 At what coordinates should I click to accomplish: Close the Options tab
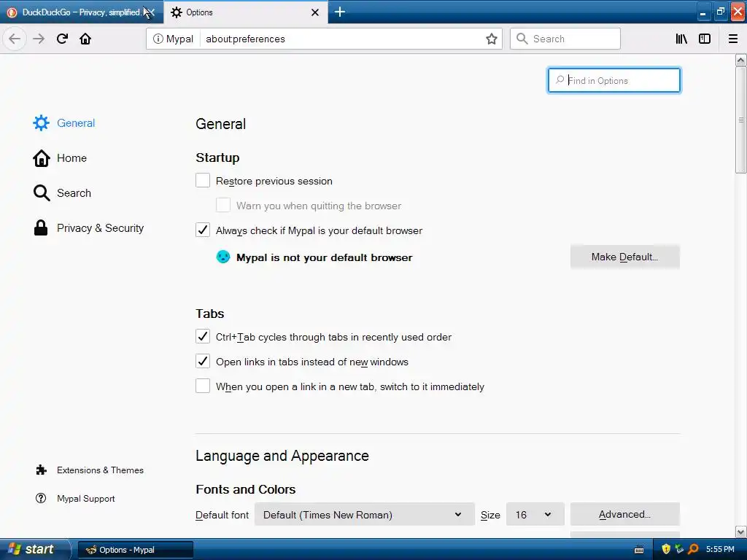coord(315,12)
